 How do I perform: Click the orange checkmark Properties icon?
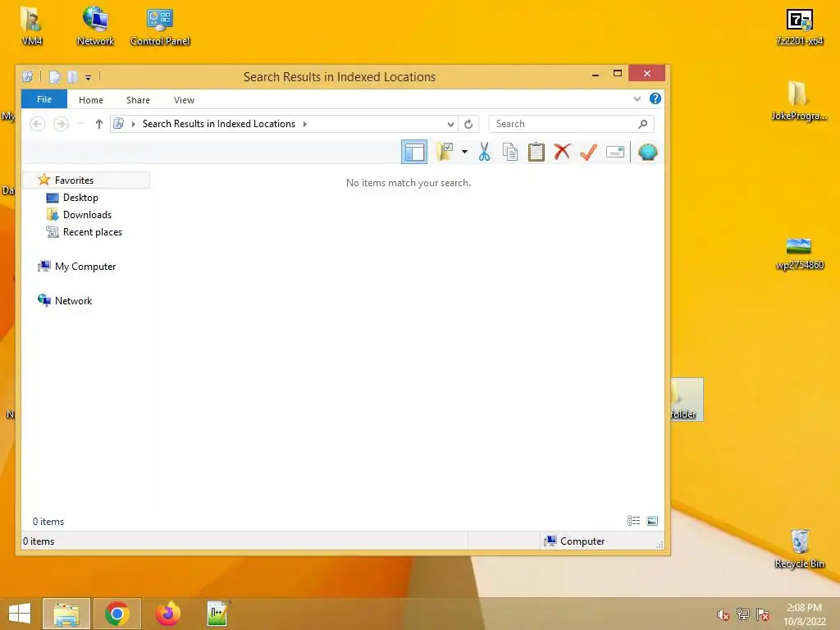click(588, 152)
